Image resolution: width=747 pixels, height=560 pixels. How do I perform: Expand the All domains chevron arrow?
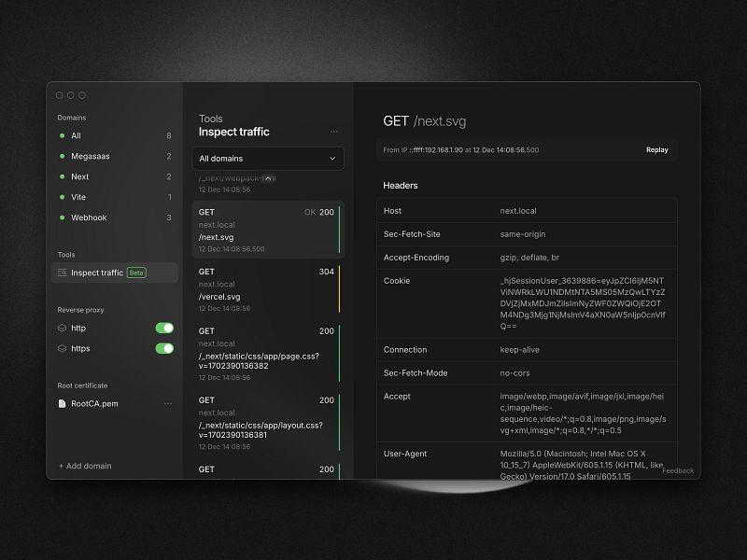(x=332, y=159)
